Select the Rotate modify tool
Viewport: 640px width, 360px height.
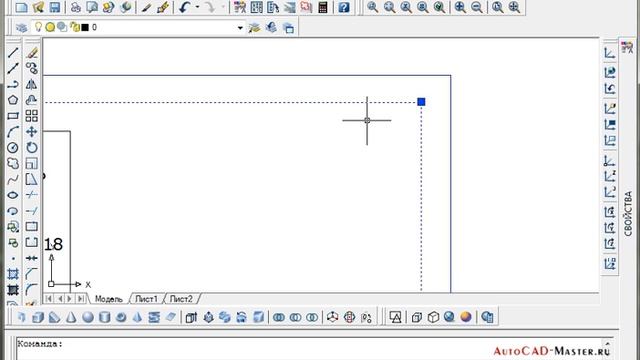click(x=32, y=147)
